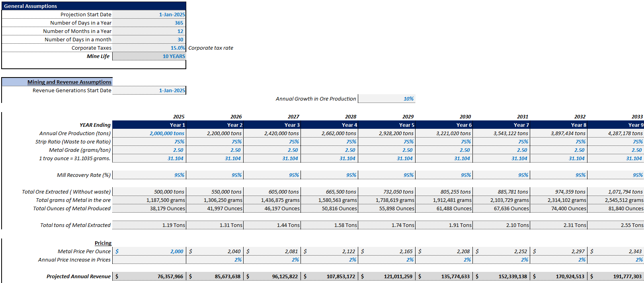Click the Total Ounces of Metal Produced label
Image resolution: width=644 pixels, height=283 pixels.
pyautogui.click(x=72, y=208)
